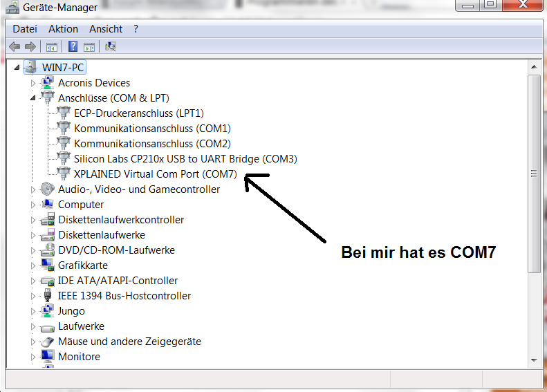Minimize the Geräte-Manager window
The image size is (547, 392).
(x=467, y=6)
